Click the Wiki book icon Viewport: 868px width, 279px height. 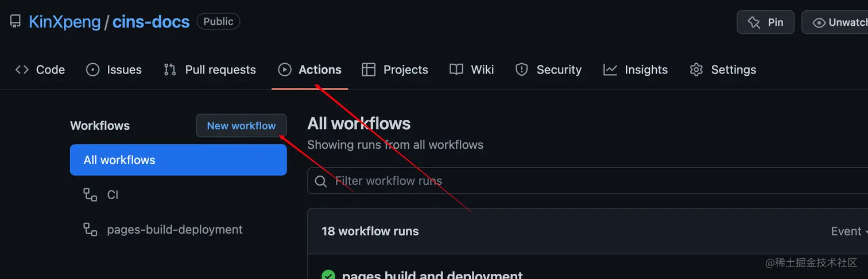[456, 69]
